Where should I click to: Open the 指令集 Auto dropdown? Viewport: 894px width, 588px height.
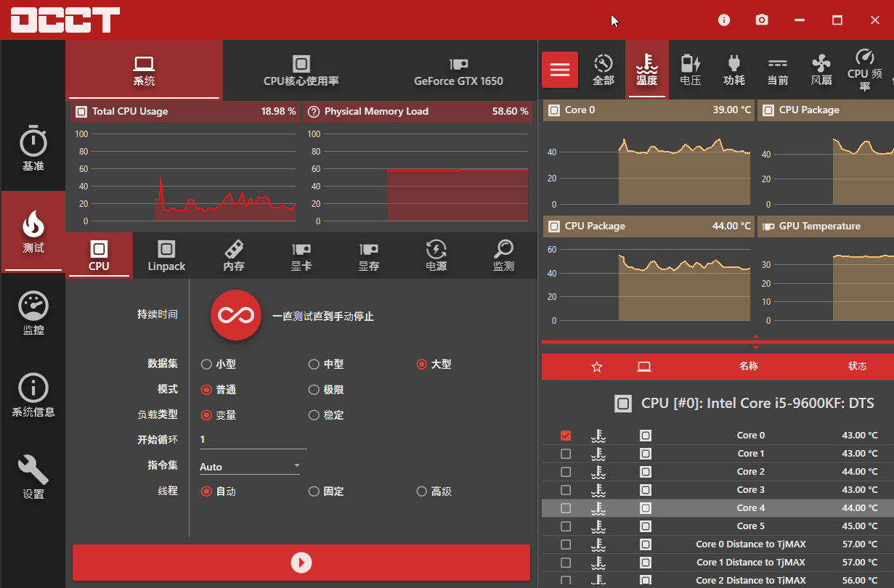pos(250,466)
